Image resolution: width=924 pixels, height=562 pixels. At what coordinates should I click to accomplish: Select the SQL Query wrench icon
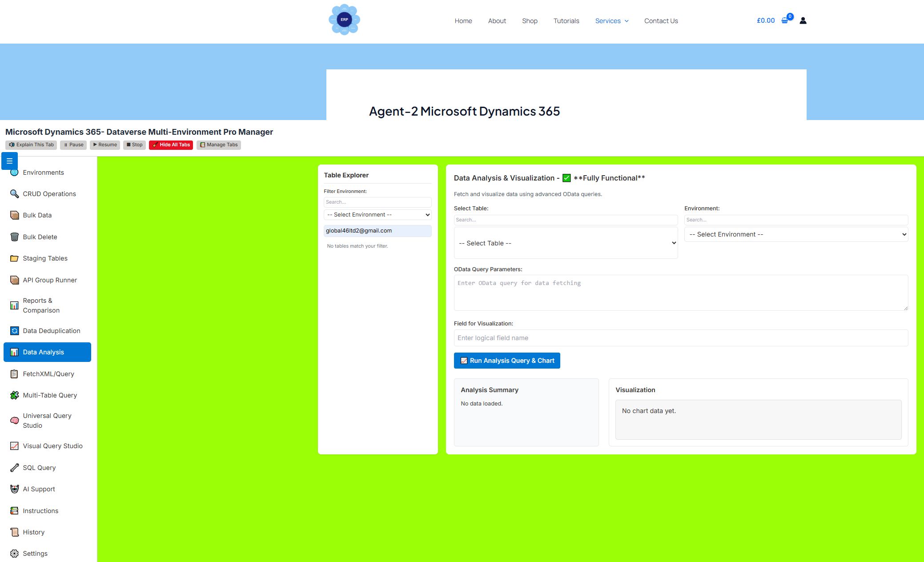click(14, 467)
